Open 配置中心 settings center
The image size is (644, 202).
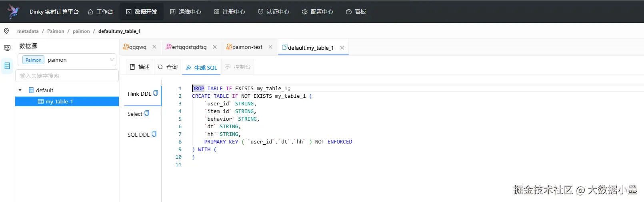coord(318,12)
